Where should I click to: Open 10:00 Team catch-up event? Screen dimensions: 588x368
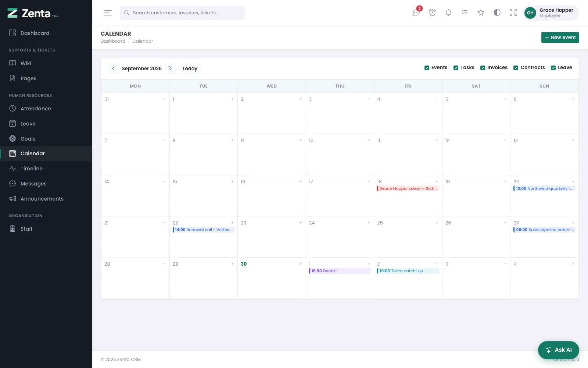pyautogui.click(x=408, y=271)
